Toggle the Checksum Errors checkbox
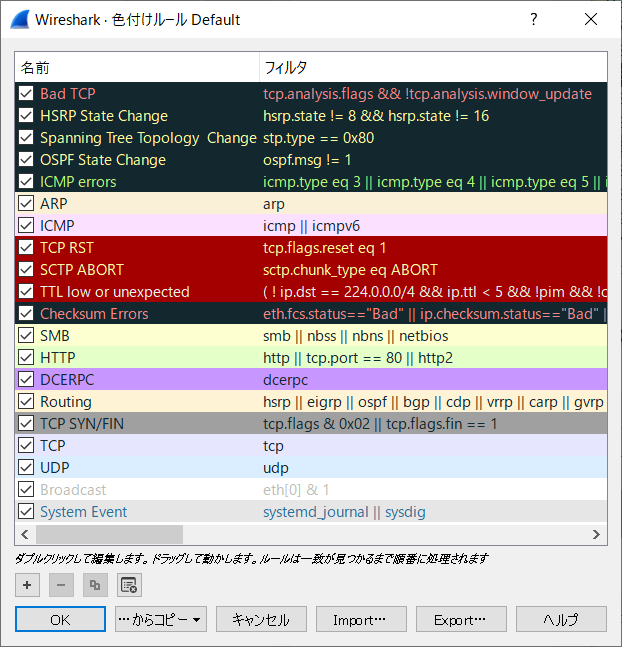Viewport: 622px width, 647px height. pos(26,313)
